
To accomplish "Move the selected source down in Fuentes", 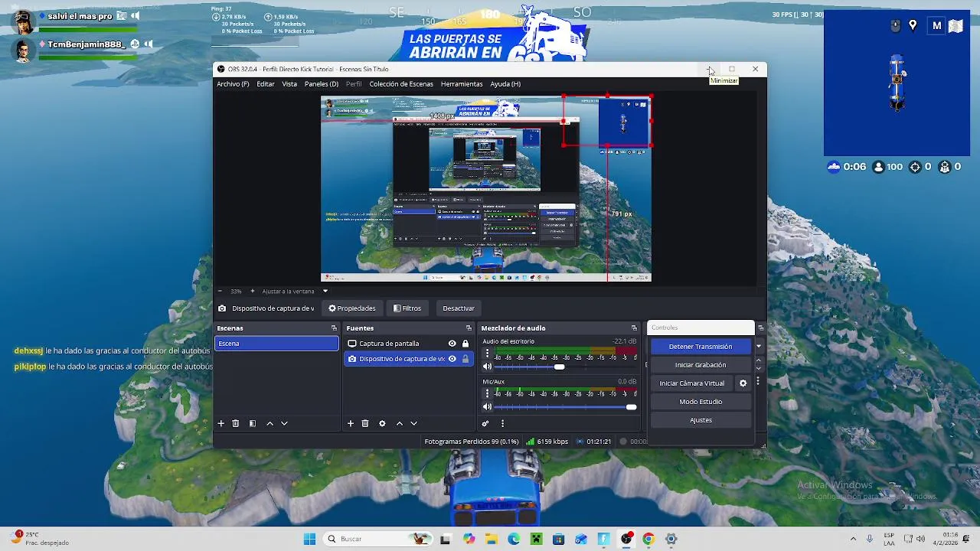I will (x=413, y=423).
